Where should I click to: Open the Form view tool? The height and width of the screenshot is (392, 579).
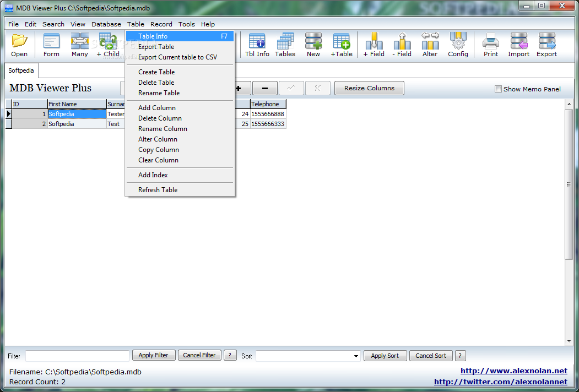[51, 45]
